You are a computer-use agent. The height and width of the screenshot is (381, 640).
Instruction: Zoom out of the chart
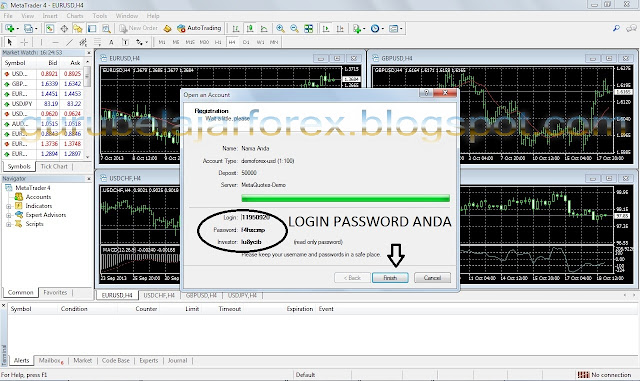(x=294, y=28)
